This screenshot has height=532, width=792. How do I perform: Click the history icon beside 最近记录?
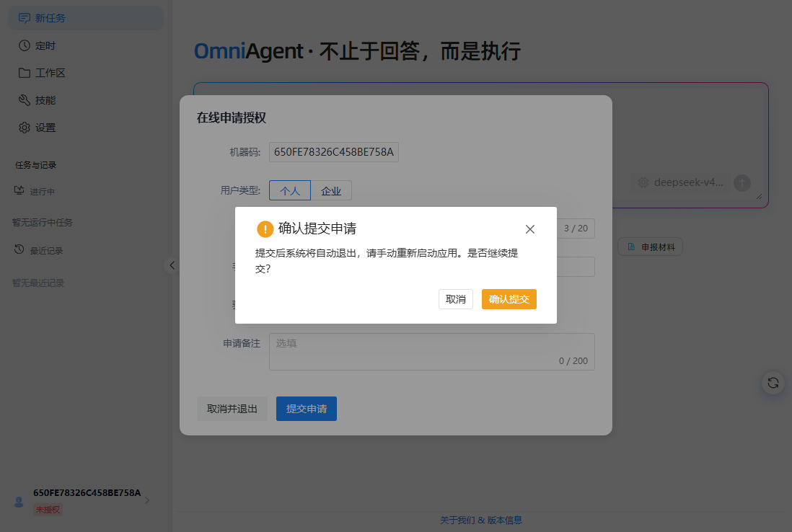[19, 249]
